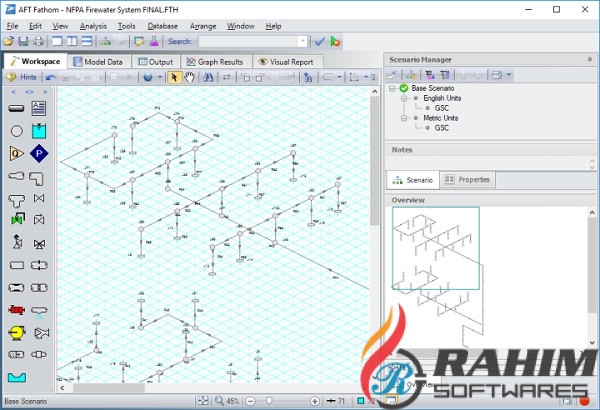Show the Scenario pane tab
The height and width of the screenshot is (410, 600).
click(x=412, y=180)
